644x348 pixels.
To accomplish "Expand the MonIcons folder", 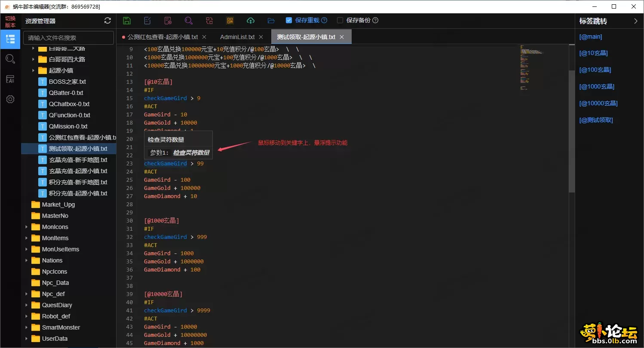I will point(27,227).
